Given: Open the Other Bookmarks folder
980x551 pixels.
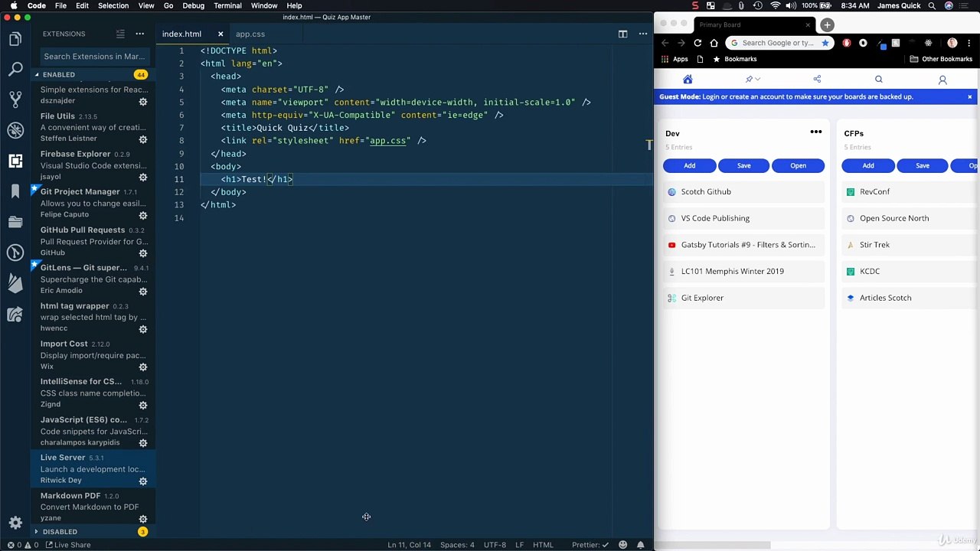Looking at the screenshot, I should click(x=941, y=59).
